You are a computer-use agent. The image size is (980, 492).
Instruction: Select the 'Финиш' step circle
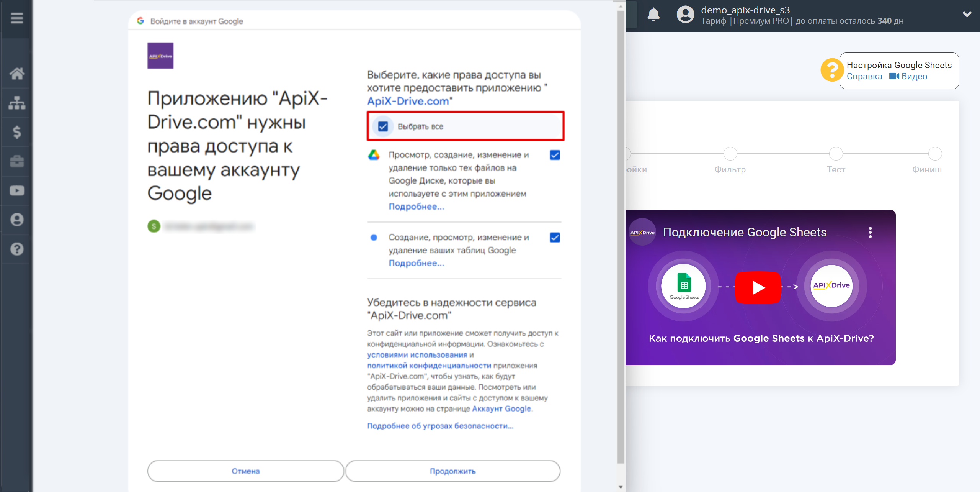pyautogui.click(x=935, y=154)
